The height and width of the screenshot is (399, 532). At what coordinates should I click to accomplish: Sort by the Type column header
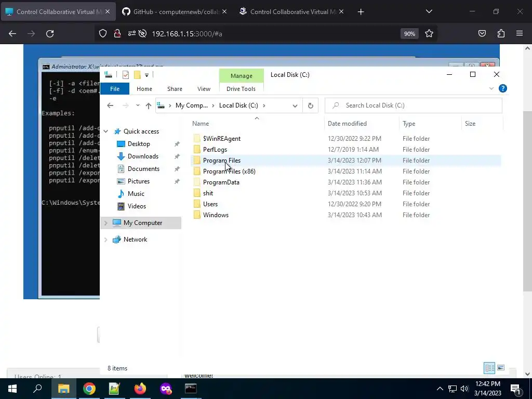tap(409, 124)
